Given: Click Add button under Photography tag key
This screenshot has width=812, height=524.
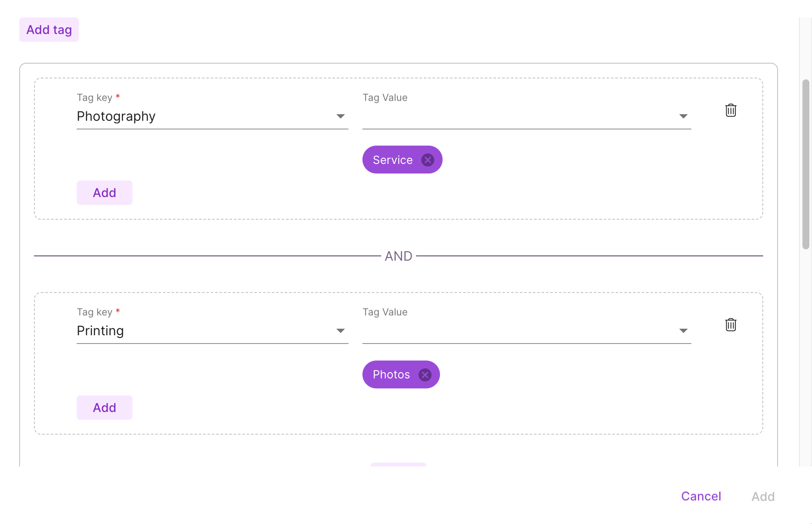Looking at the screenshot, I should (x=105, y=193).
